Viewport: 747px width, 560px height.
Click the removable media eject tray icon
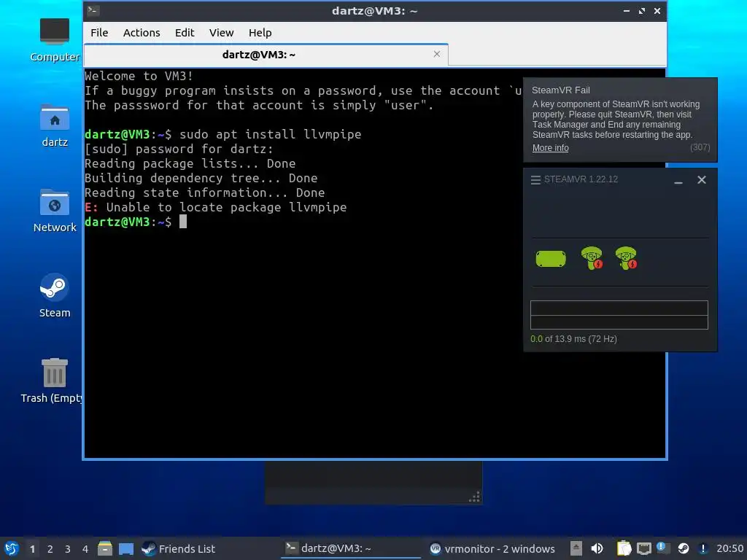[x=576, y=548]
